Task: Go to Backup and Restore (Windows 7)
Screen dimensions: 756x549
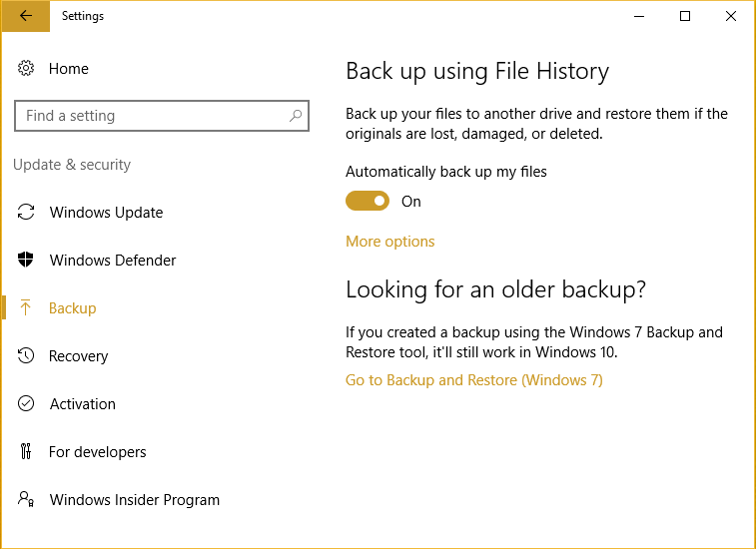Action: coord(474,380)
